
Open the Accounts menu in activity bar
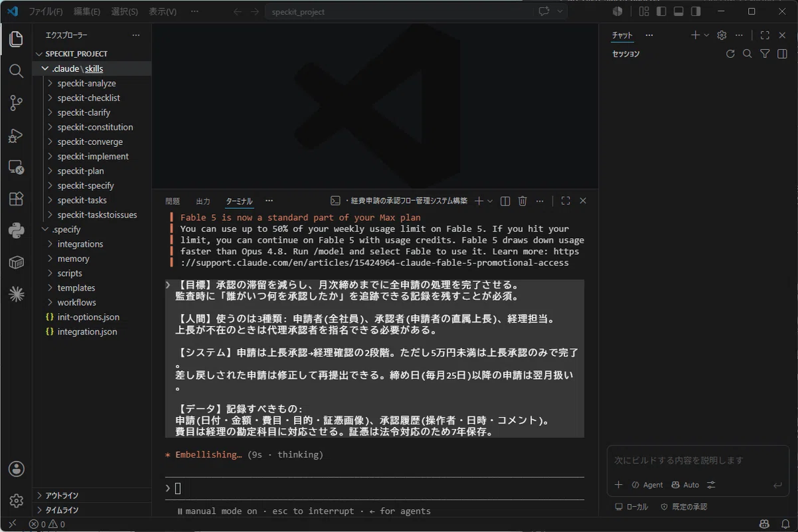pyautogui.click(x=16, y=469)
